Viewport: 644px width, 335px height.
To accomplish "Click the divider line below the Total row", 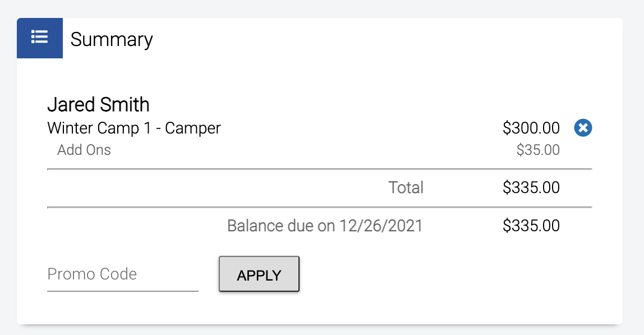I will pyautogui.click(x=320, y=207).
